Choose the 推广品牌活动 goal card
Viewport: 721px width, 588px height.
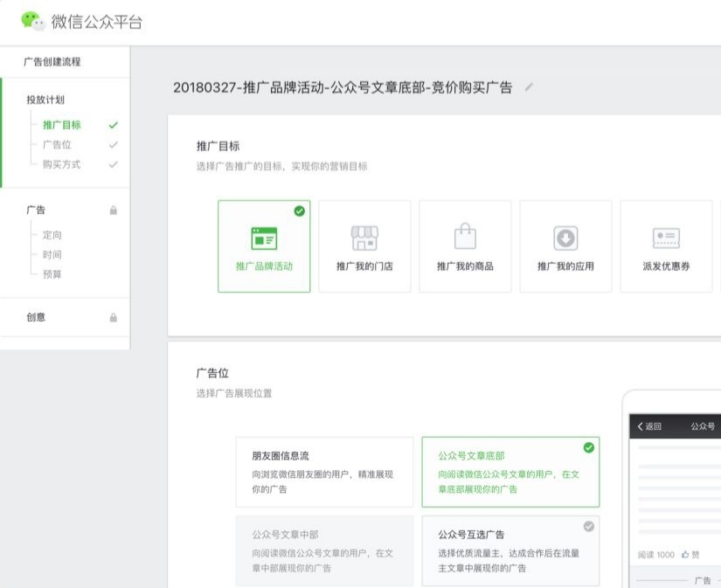264,246
